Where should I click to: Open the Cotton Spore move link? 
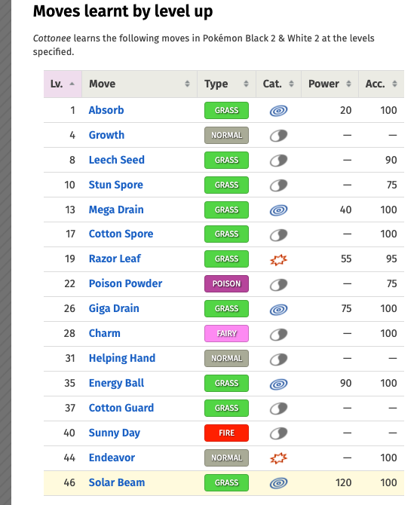[x=121, y=234]
